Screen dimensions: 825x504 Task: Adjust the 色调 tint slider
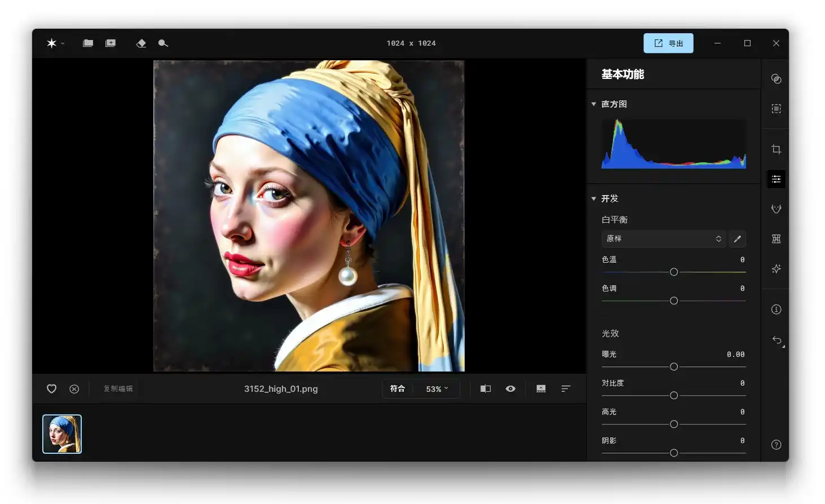(x=673, y=301)
